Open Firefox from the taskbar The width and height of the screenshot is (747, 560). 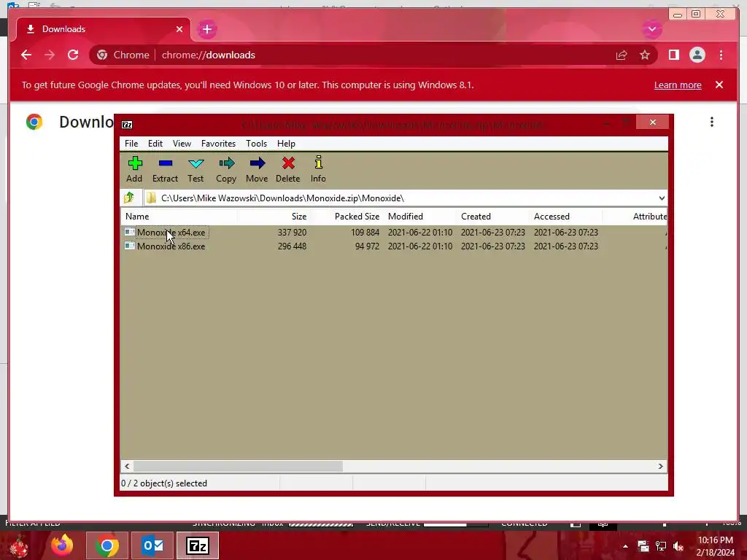click(62, 545)
